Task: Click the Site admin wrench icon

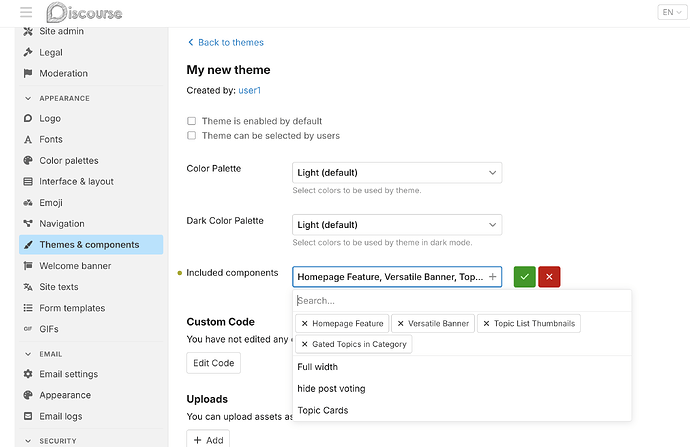Action: pyautogui.click(x=28, y=31)
